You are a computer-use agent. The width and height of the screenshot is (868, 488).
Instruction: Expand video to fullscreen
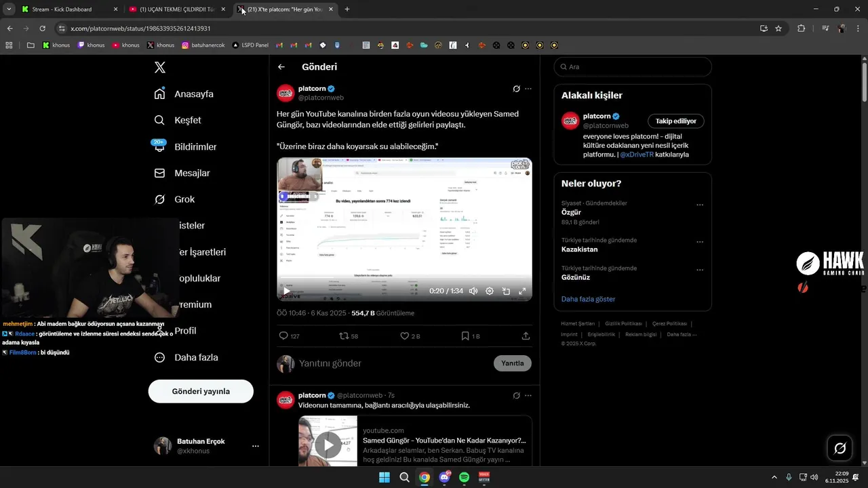pyautogui.click(x=522, y=291)
